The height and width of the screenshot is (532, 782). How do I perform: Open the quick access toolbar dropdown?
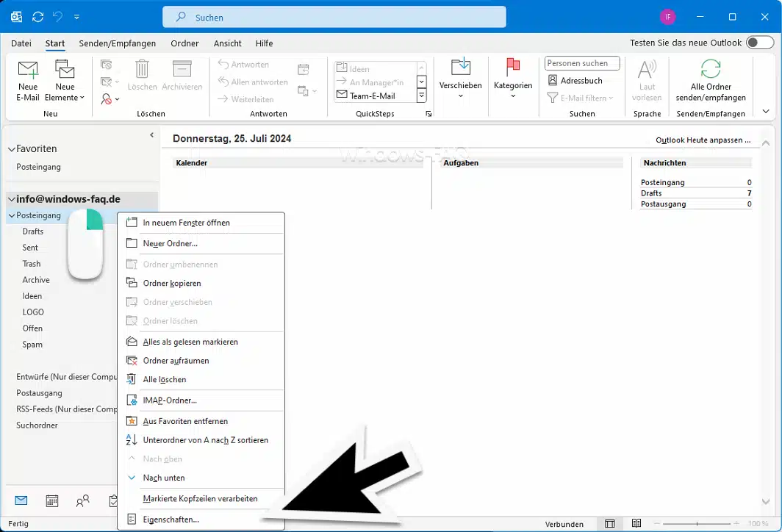[x=76, y=17]
